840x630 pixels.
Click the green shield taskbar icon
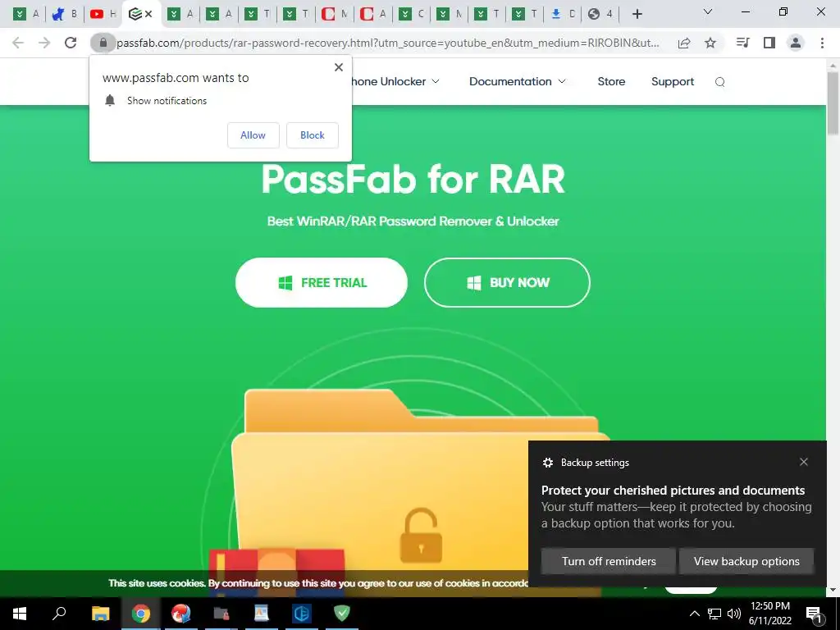[342, 614]
